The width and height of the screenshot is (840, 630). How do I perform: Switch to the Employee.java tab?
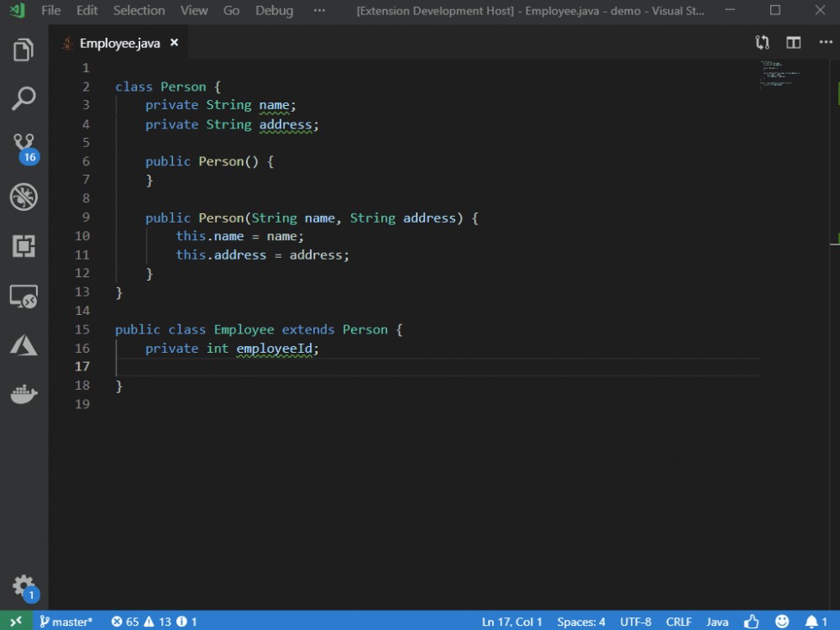point(118,42)
